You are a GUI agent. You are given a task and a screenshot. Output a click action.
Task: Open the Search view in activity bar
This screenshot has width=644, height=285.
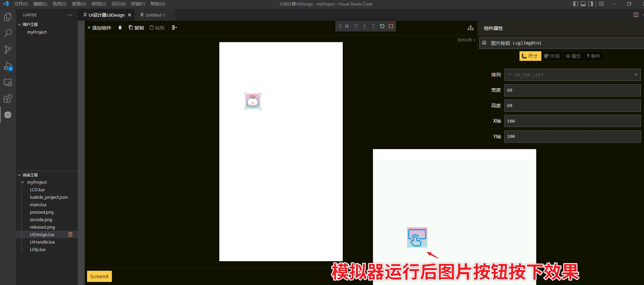pos(8,33)
